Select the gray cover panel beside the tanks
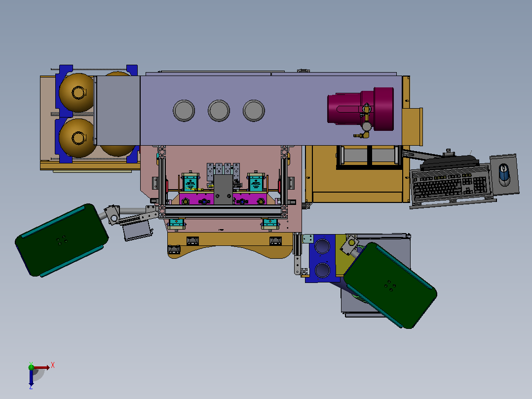This screenshot has height=399, width=532. tap(118, 110)
